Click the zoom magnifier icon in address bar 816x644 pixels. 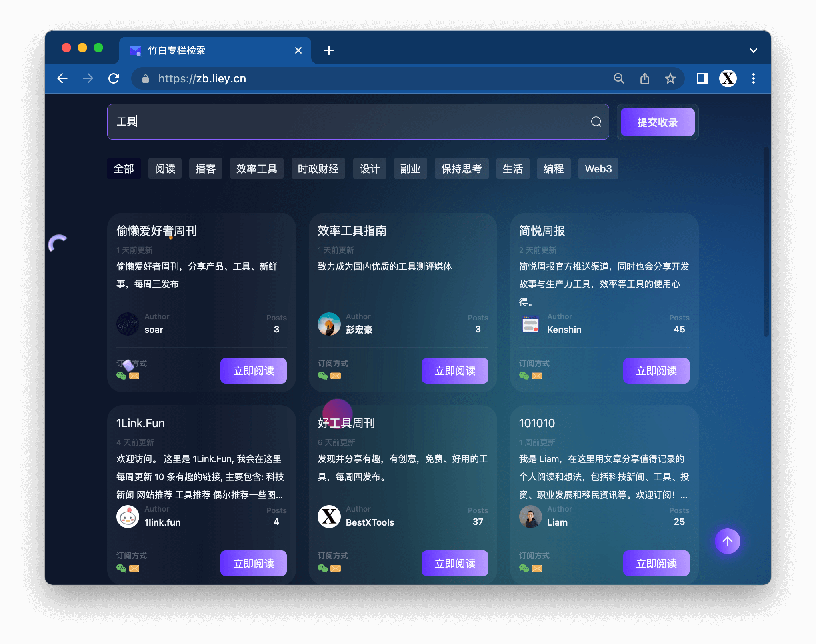[619, 78]
